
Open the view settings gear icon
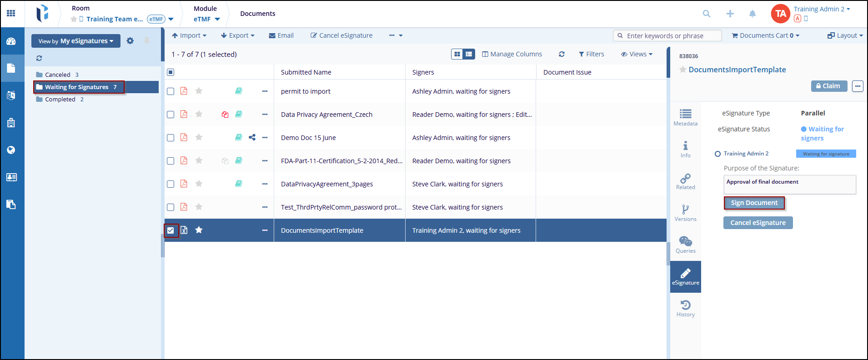click(x=130, y=41)
